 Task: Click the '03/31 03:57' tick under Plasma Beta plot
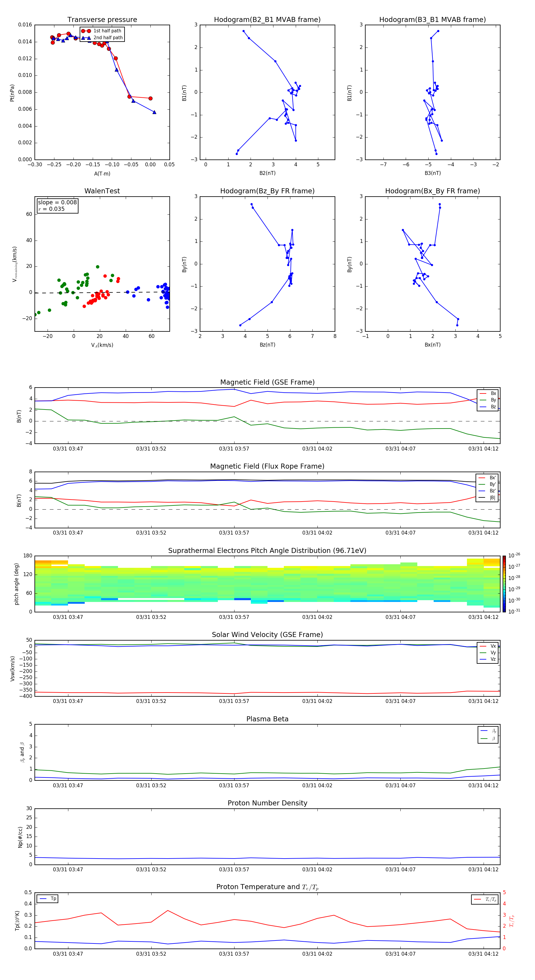234,785
